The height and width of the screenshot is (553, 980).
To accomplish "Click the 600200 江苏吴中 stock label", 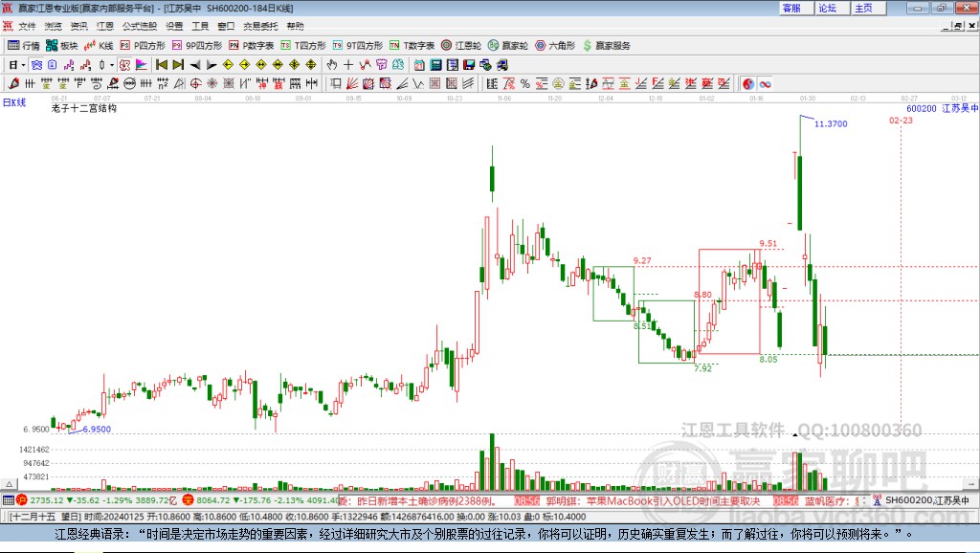I will pos(942,108).
